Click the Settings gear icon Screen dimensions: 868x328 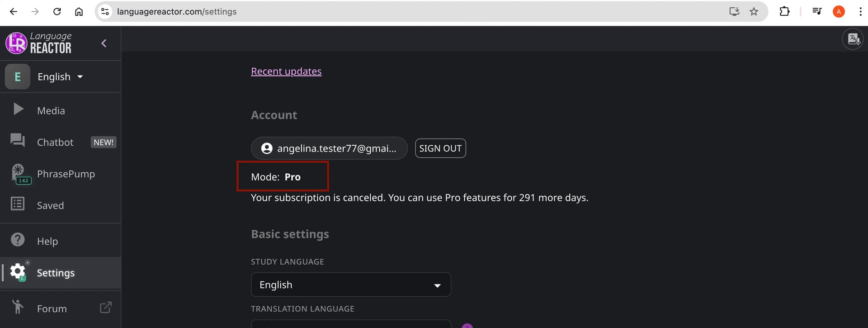pyautogui.click(x=18, y=271)
